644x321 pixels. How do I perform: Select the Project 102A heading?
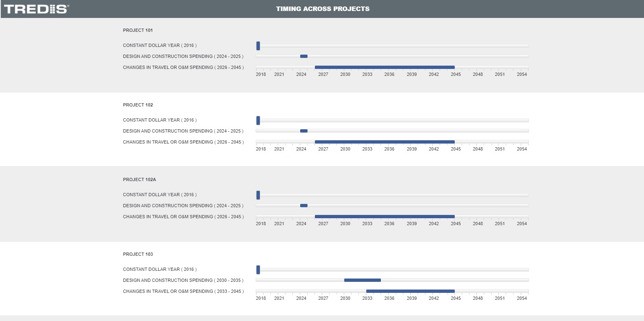[139, 179]
